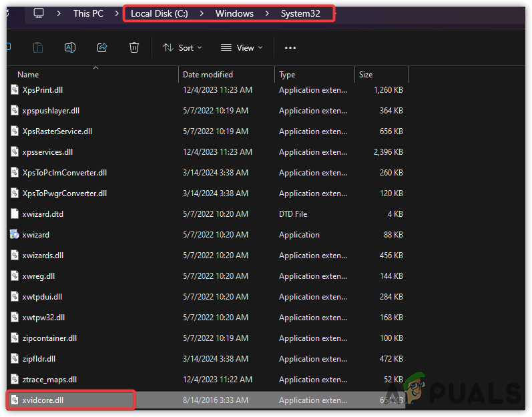Select XpsRasterService.dll file name
Image resolution: width=532 pixels, height=417 pixels.
tap(57, 131)
